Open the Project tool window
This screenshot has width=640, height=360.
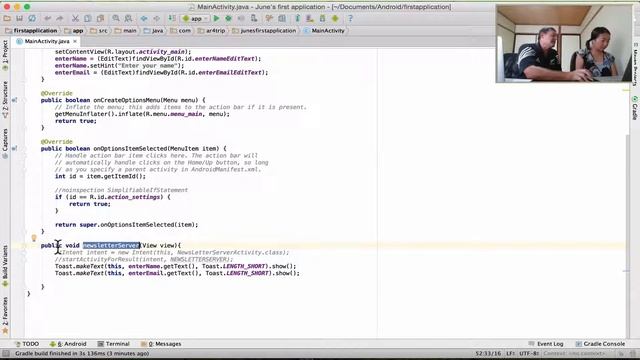(x=5, y=56)
